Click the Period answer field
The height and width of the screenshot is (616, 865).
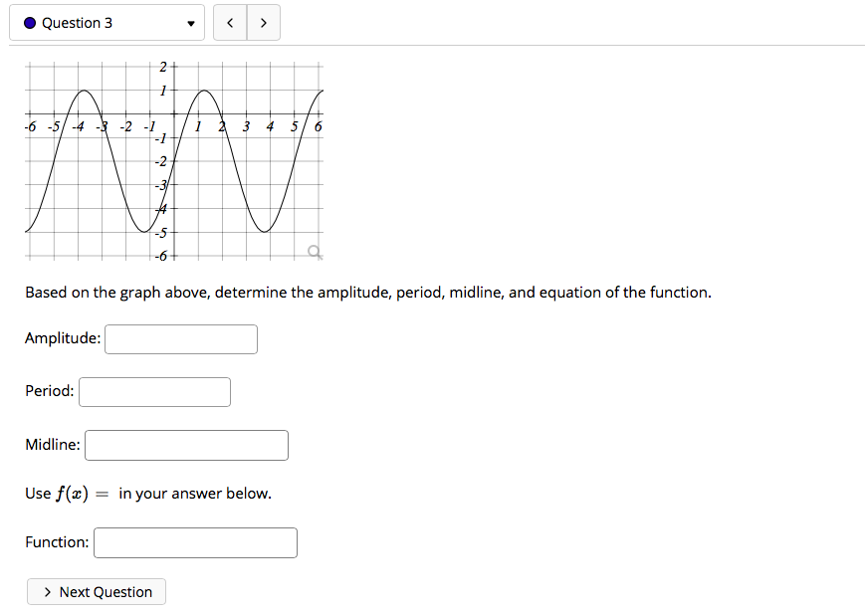[154, 391]
